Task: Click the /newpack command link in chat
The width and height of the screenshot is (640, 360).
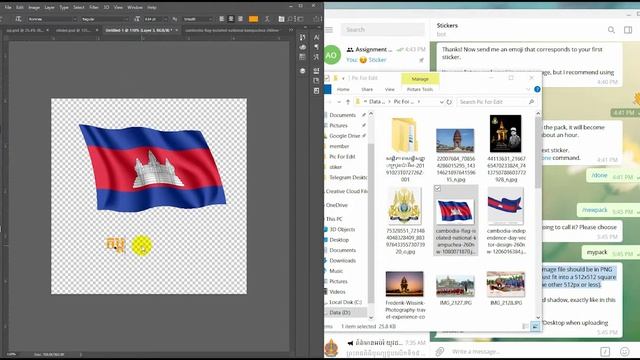Action: [x=595, y=210]
